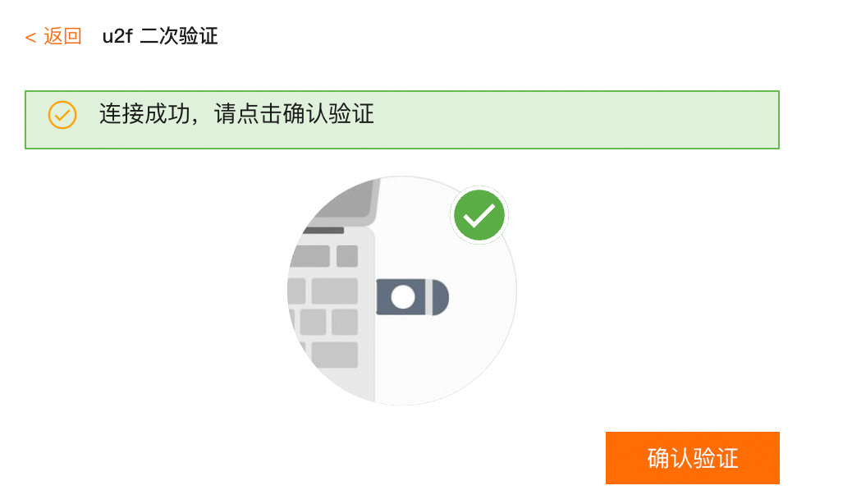
Task: Click the orange checkmark circle in banner
Action: (x=62, y=115)
